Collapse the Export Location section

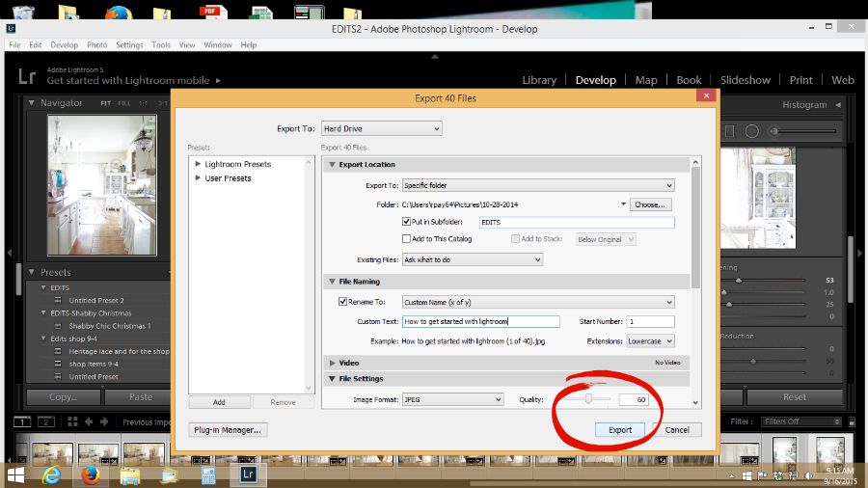pos(332,164)
